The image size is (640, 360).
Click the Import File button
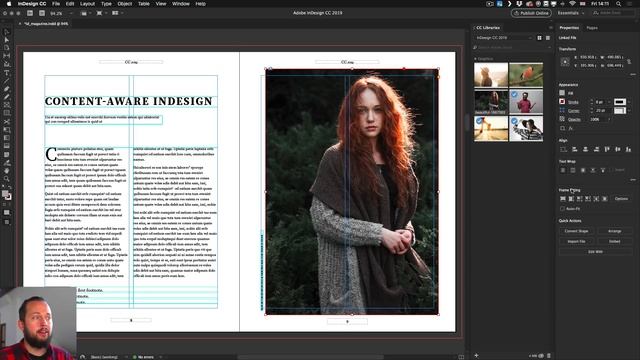tap(576, 241)
